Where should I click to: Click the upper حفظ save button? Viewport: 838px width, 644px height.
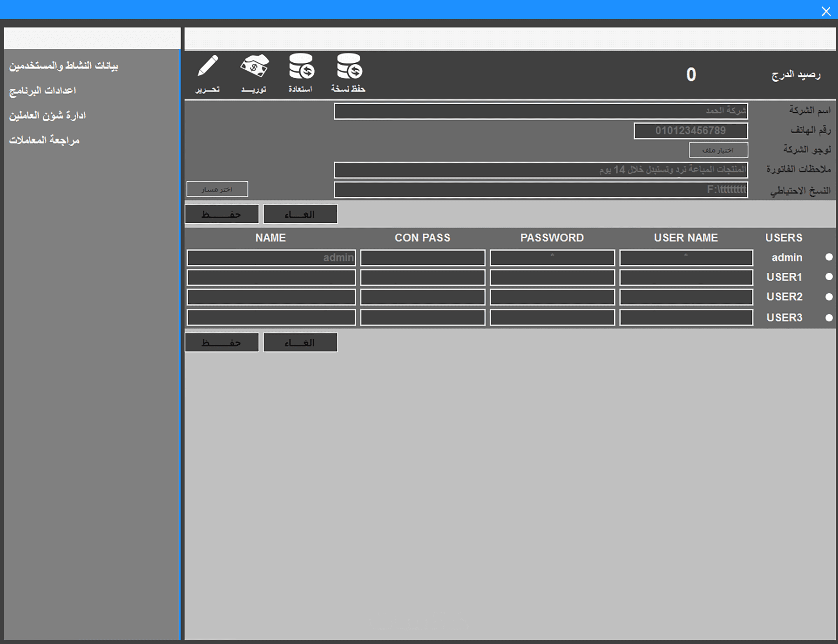(222, 214)
